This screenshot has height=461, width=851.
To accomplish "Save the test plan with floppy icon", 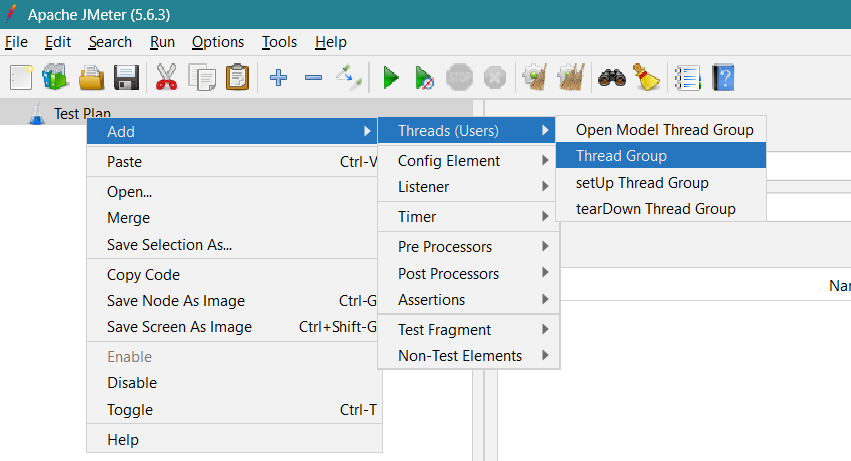I will 126,78.
